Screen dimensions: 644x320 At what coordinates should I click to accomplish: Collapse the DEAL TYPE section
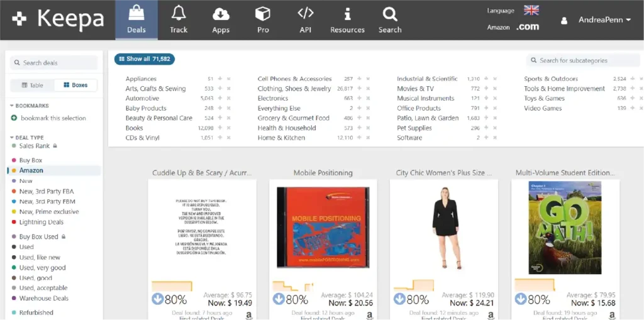point(26,138)
